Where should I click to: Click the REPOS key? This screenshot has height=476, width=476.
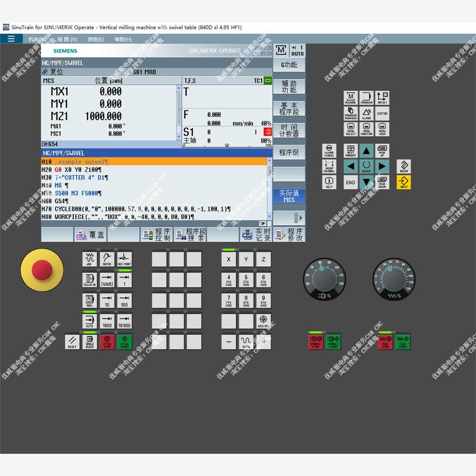tap(107, 259)
